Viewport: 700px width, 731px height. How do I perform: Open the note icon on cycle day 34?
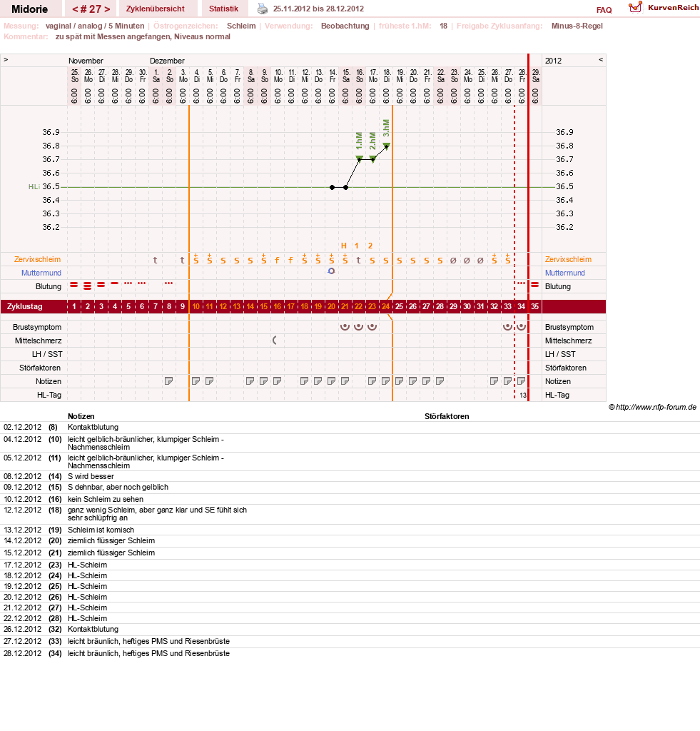point(521,381)
